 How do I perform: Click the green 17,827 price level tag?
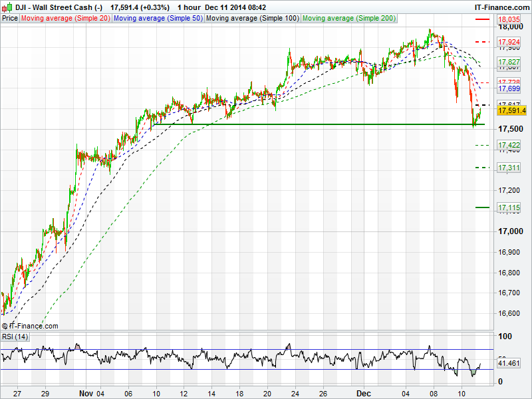coord(509,62)
